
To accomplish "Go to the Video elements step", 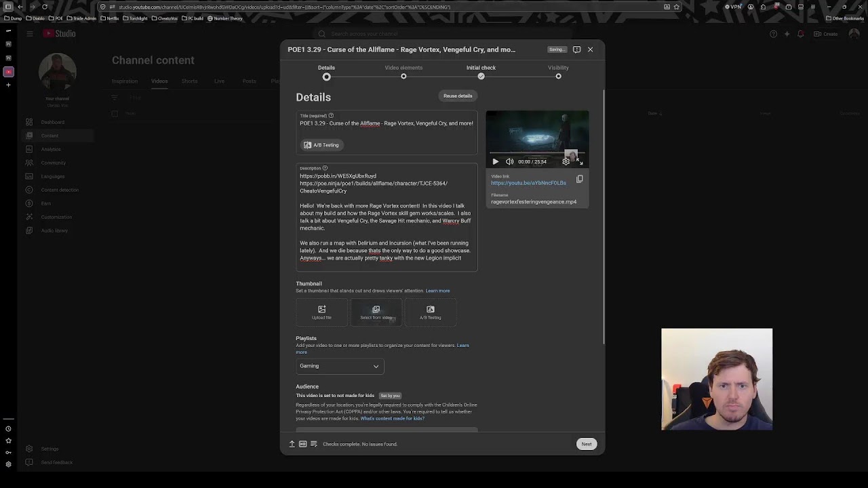I will coord(403,71).
